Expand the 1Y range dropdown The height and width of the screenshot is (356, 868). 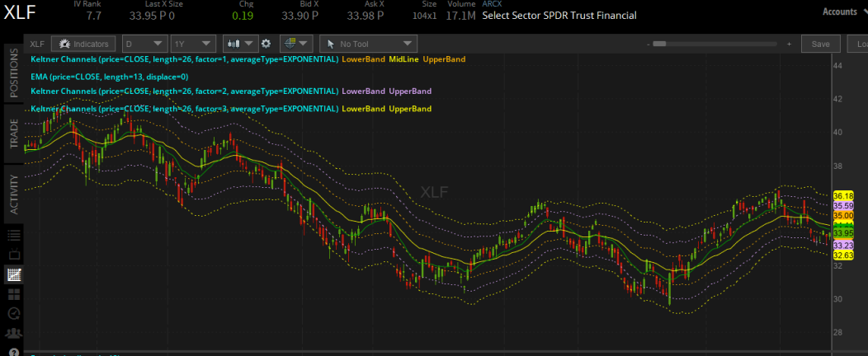click(x=193, y=44)
